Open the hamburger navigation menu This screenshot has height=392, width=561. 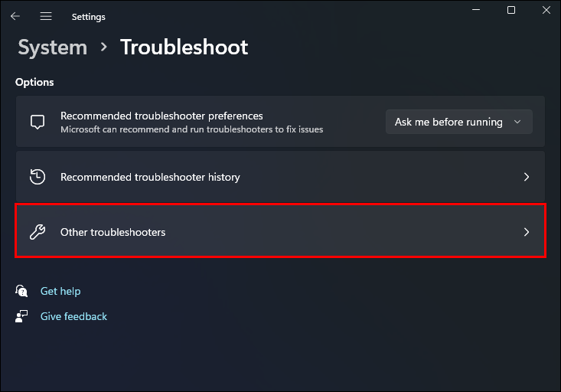[x=46, y=16]
